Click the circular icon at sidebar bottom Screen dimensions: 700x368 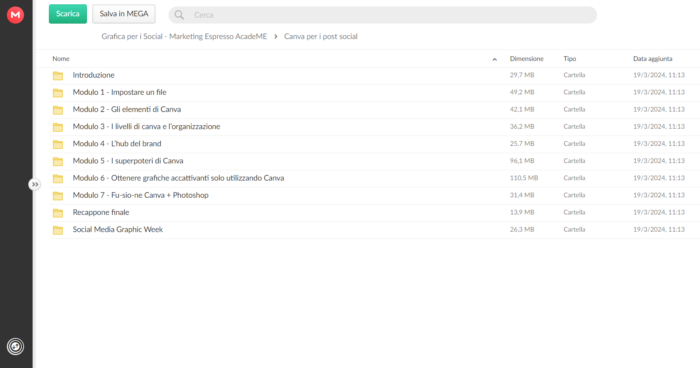click(x=15, y=346)
